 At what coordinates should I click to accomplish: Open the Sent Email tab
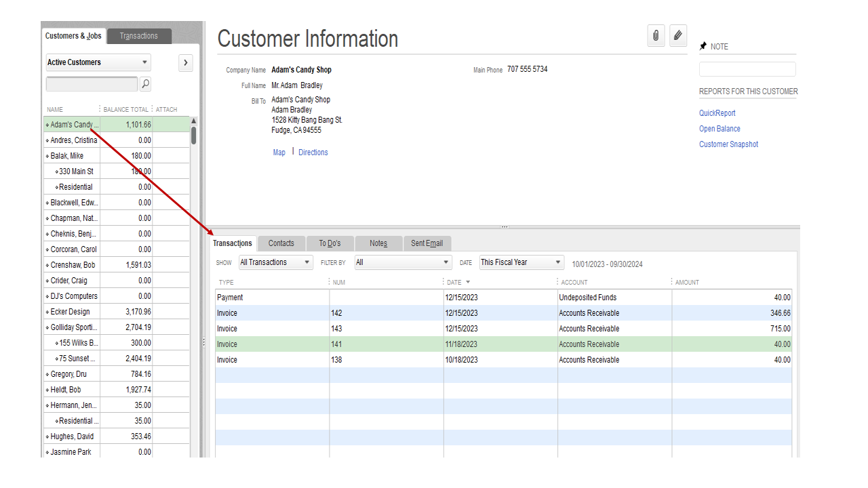427,243
